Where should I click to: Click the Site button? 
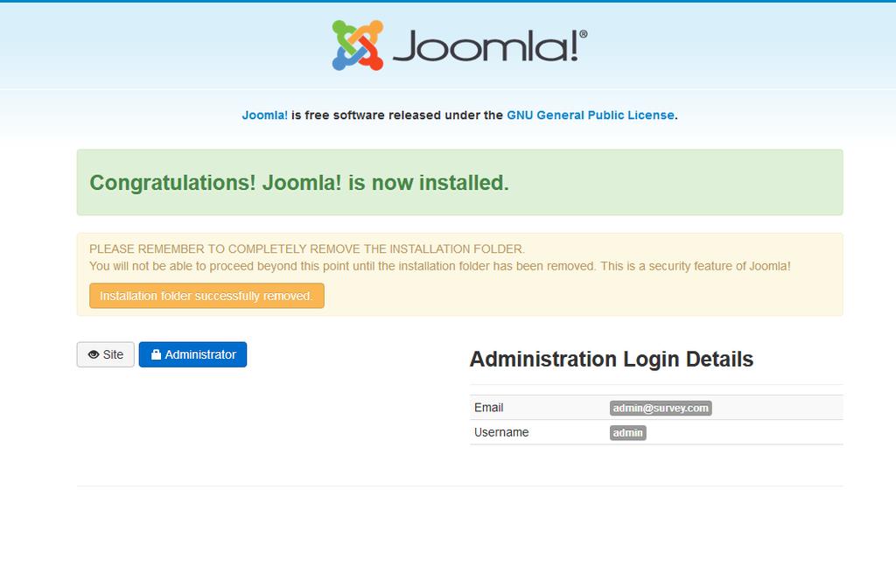tap(106, 354)
